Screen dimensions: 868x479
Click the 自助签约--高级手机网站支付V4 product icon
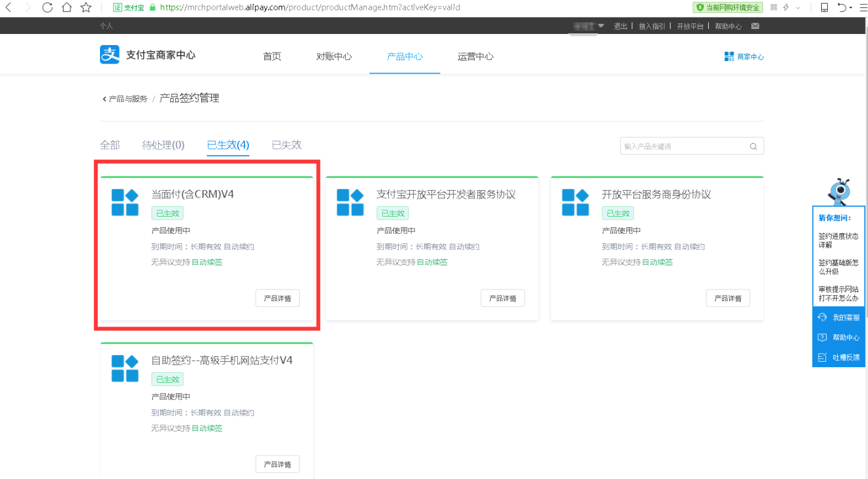pos(125,369)
